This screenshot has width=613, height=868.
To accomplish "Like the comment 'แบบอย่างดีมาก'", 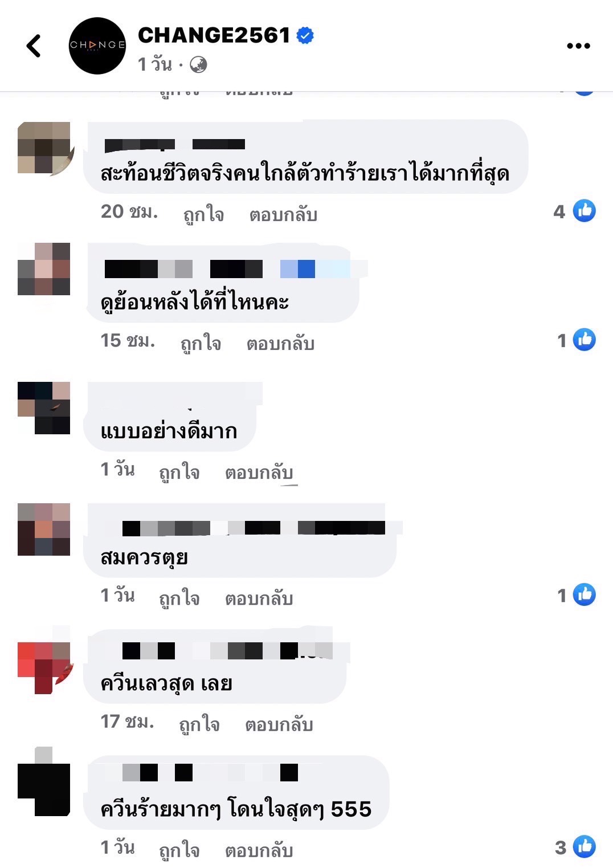I will click(179, 472).
